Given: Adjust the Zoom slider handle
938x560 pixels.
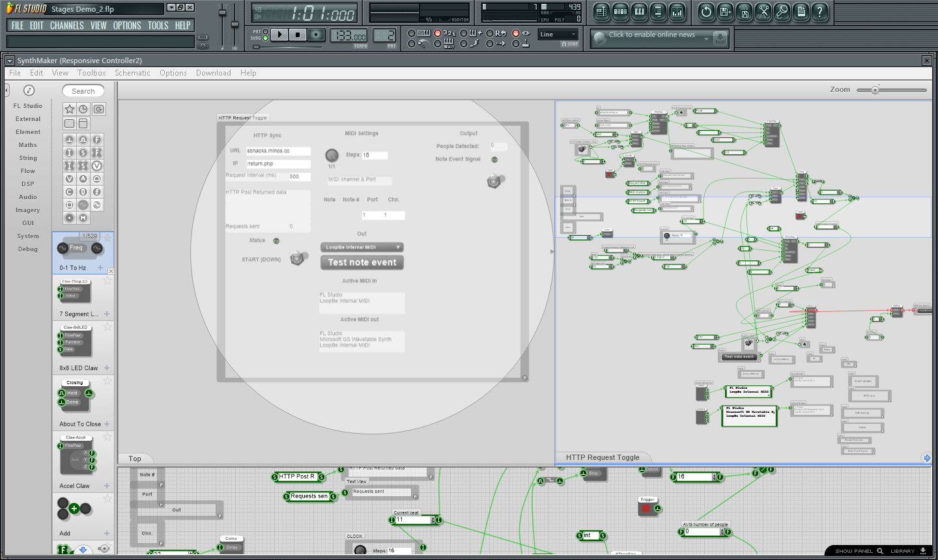Looking at the screenshot, I should (x=875, y=90).
